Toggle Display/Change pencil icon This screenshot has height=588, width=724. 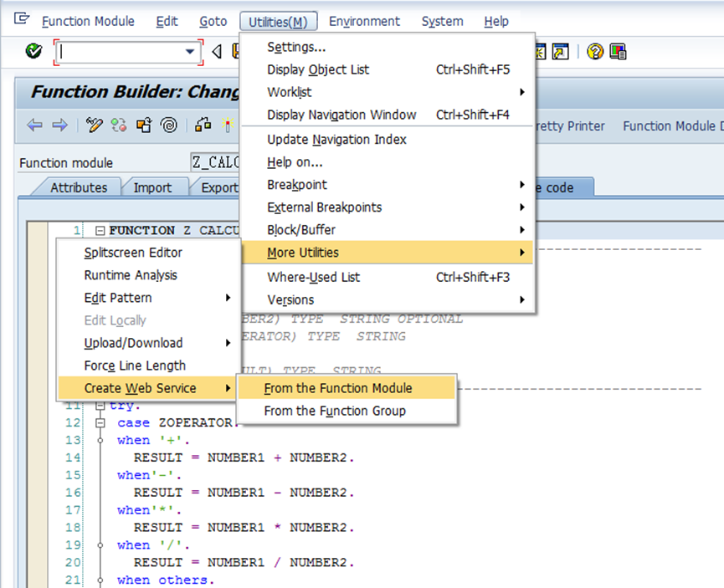(x=95, y=125)
